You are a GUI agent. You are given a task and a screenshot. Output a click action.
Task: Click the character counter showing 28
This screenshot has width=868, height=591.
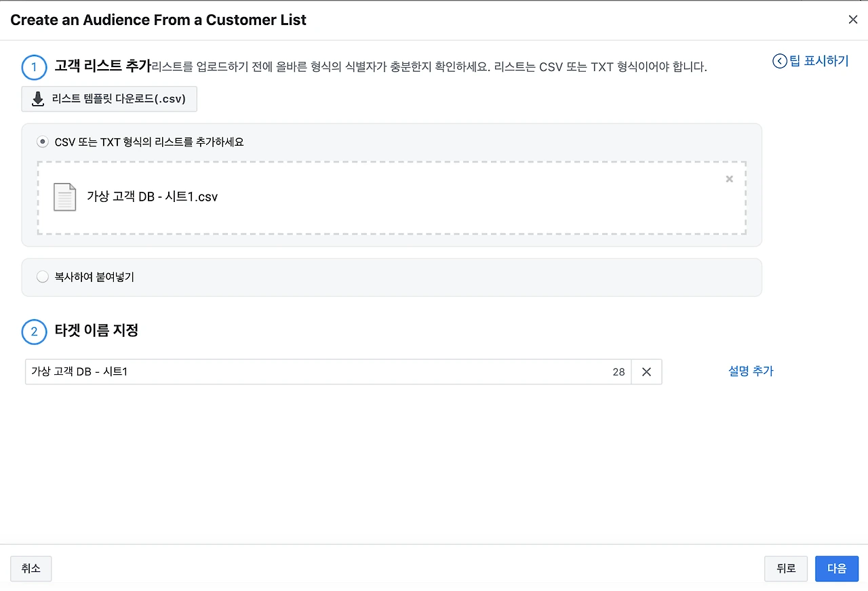pyautogui.click(x=618, y=372)
